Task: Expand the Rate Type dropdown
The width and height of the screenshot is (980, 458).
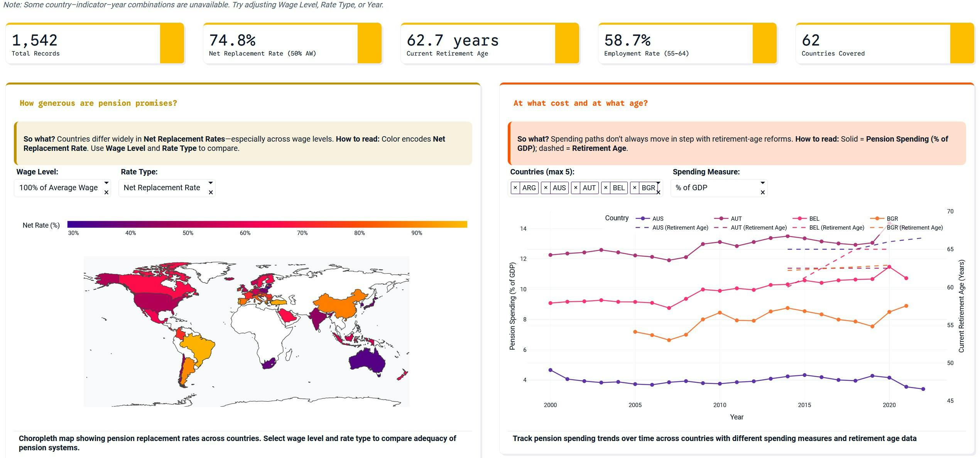Action: coord(211,184)
